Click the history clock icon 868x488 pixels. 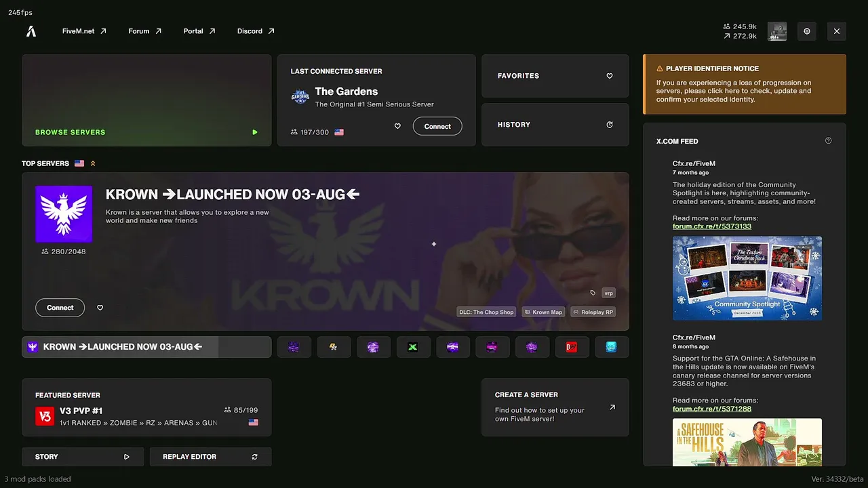tap(610, 125)
